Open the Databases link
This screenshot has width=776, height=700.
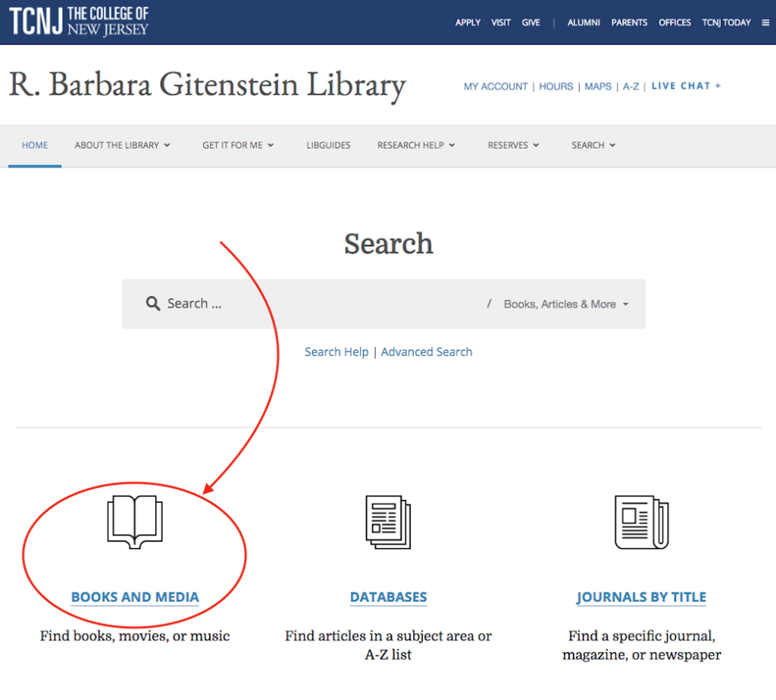coord(389,597)
